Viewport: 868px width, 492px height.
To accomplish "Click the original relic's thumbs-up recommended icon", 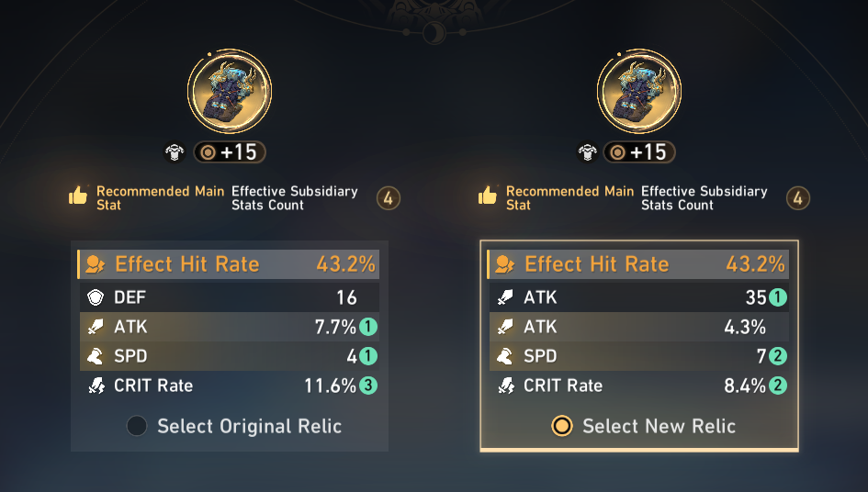I will pos(78,196).
